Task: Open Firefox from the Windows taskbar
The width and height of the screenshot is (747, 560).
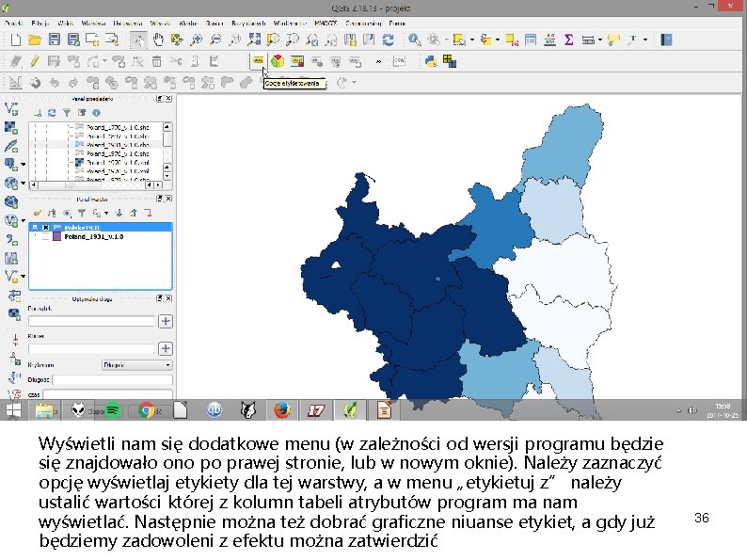Action: click(281, 409)
